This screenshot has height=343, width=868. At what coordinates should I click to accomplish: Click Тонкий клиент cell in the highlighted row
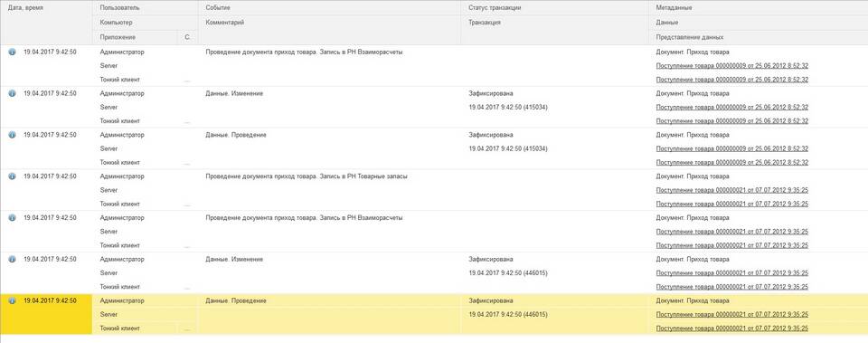tap(119, 328)
